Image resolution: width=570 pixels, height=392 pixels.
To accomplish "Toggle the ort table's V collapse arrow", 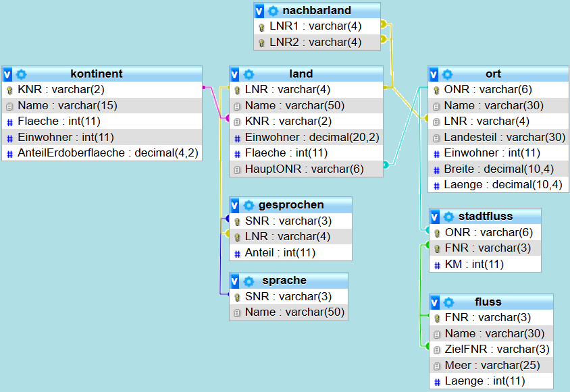I will (434, 74).
